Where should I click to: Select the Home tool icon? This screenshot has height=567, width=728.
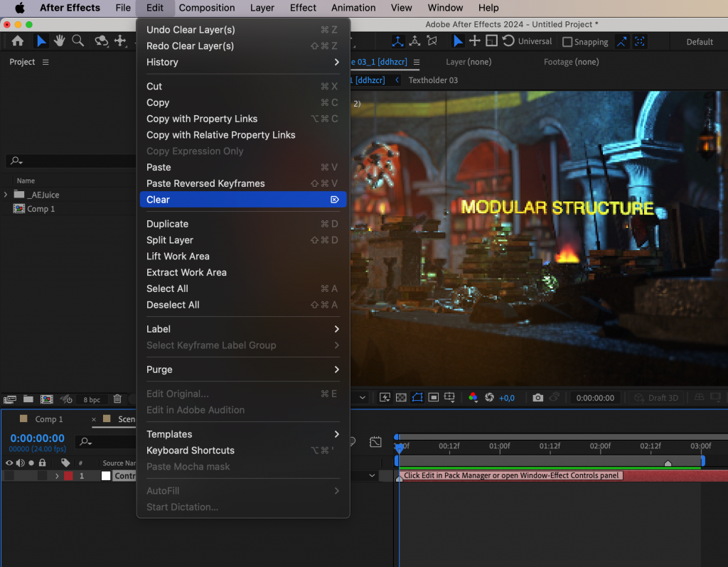pyautogui.click(x=18, y=40)
